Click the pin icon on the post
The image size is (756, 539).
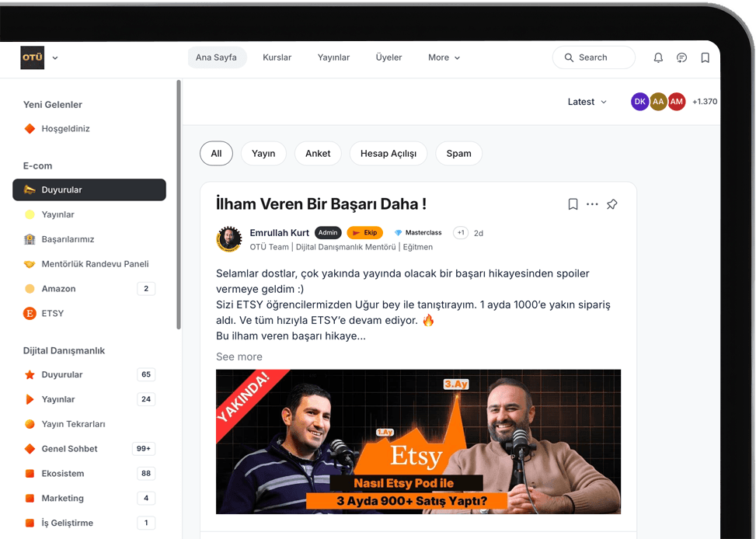coord(611,204)
